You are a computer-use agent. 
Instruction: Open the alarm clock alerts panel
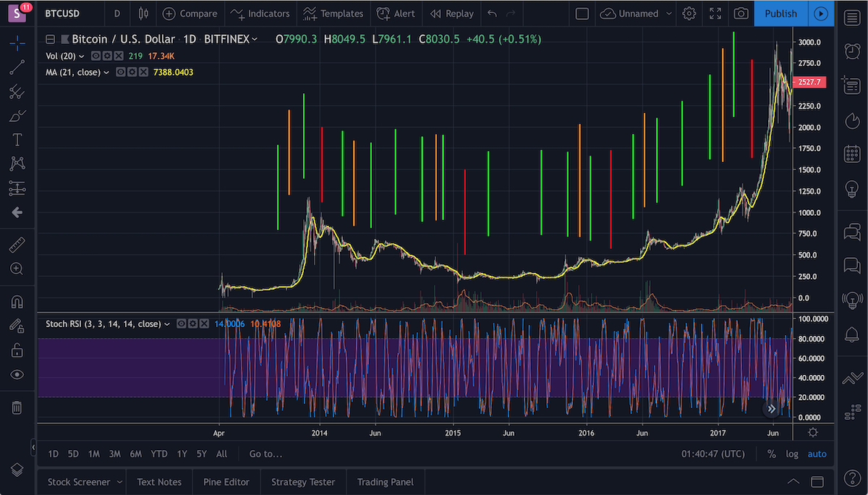coord(852,51)
